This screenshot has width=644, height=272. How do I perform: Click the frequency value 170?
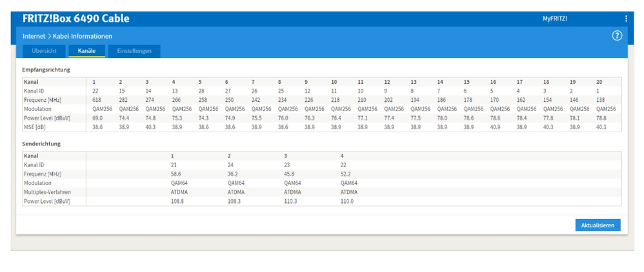click(494, 100)
